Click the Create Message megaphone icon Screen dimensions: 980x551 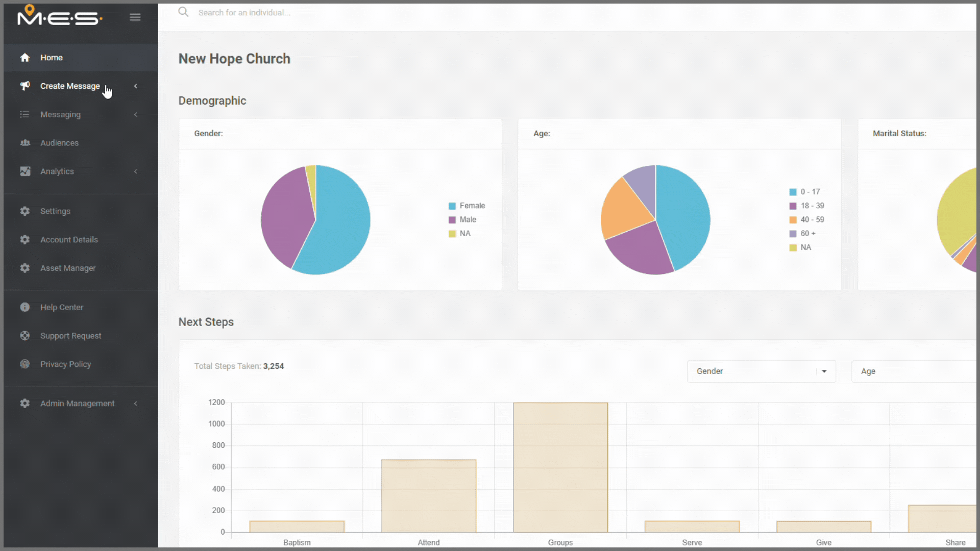click(25, 86)
